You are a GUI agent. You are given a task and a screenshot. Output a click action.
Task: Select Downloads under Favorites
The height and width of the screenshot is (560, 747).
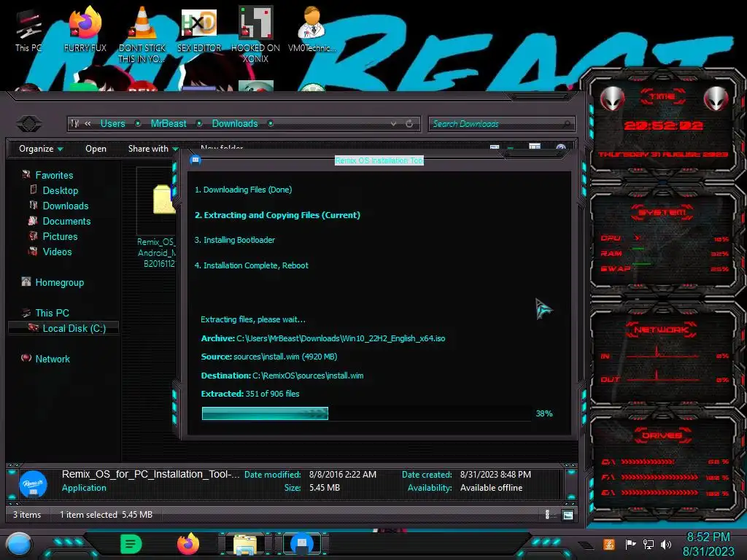(66, 206)
